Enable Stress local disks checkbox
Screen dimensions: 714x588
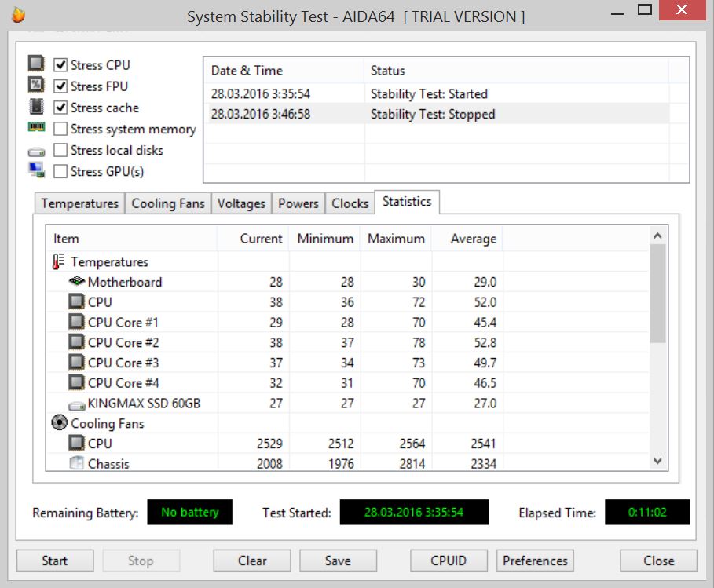pos(60,150)
